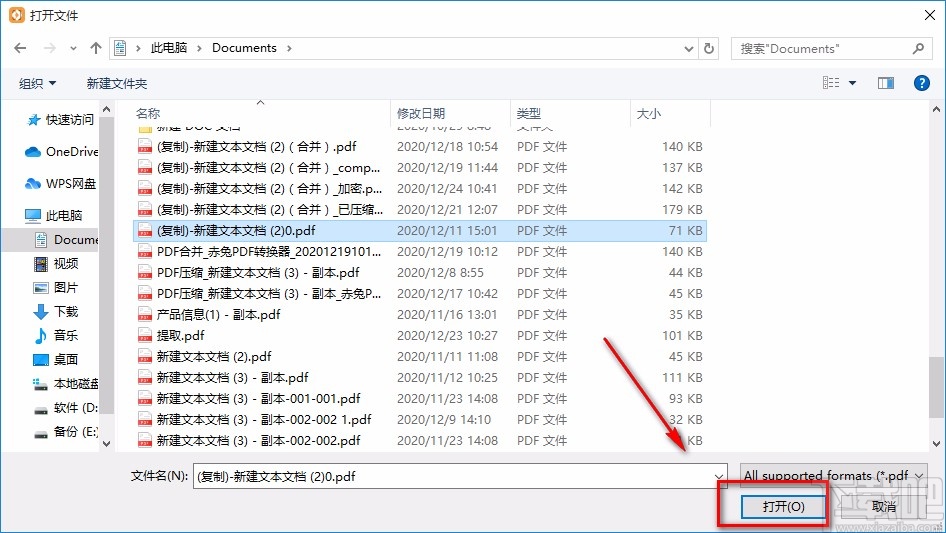The image size is (946, 533).
Task: Expand the file name dropdown arrow
Action: (x=719, y=476)
